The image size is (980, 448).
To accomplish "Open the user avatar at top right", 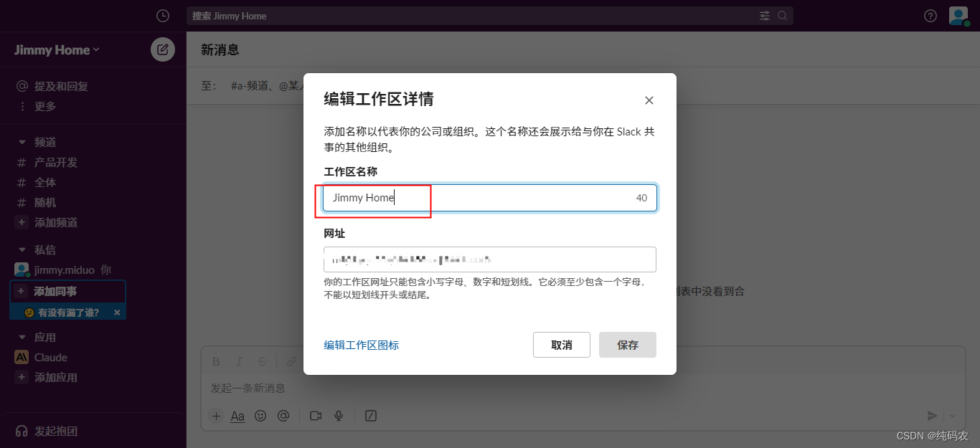I will [x=959, y=16].
